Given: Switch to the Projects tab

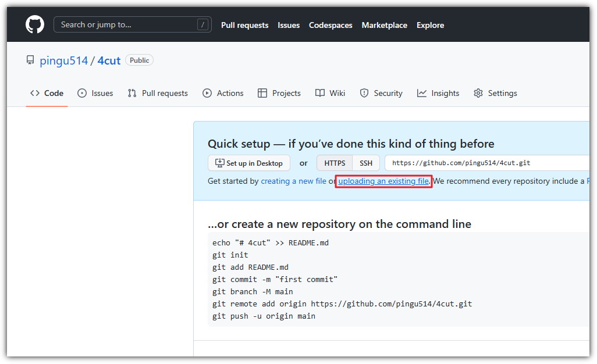Looking at the screenshot, I should point(279,93).
